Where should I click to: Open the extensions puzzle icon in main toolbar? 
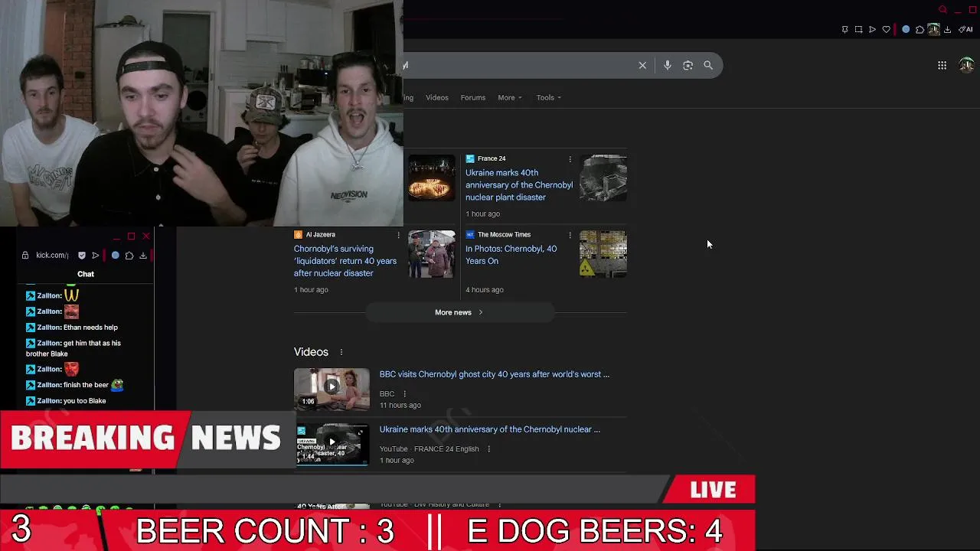coord(920,30)
